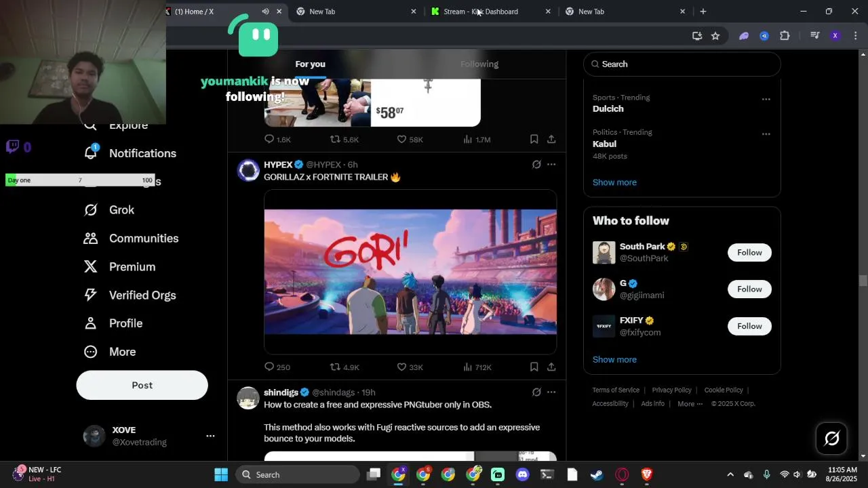Click Grok explain icon on shindigs post
Viewport: 868px width, 488px height.
point(536,392)
